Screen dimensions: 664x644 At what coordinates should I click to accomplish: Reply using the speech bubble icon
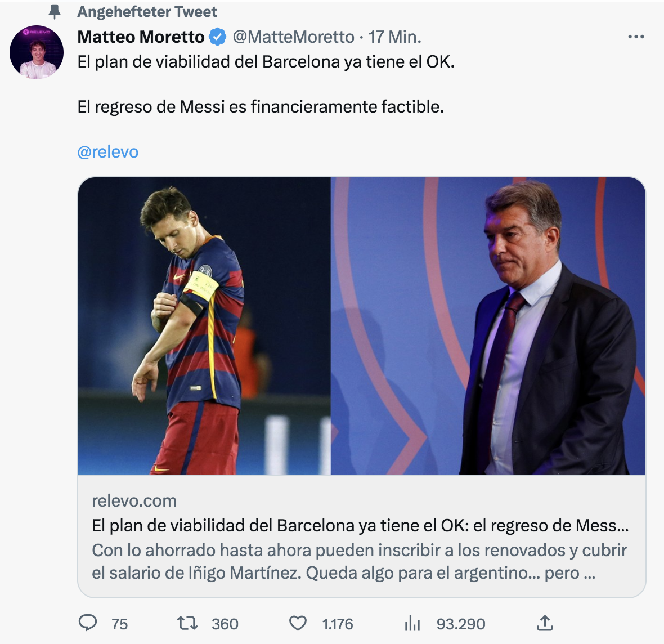(88, 623)
